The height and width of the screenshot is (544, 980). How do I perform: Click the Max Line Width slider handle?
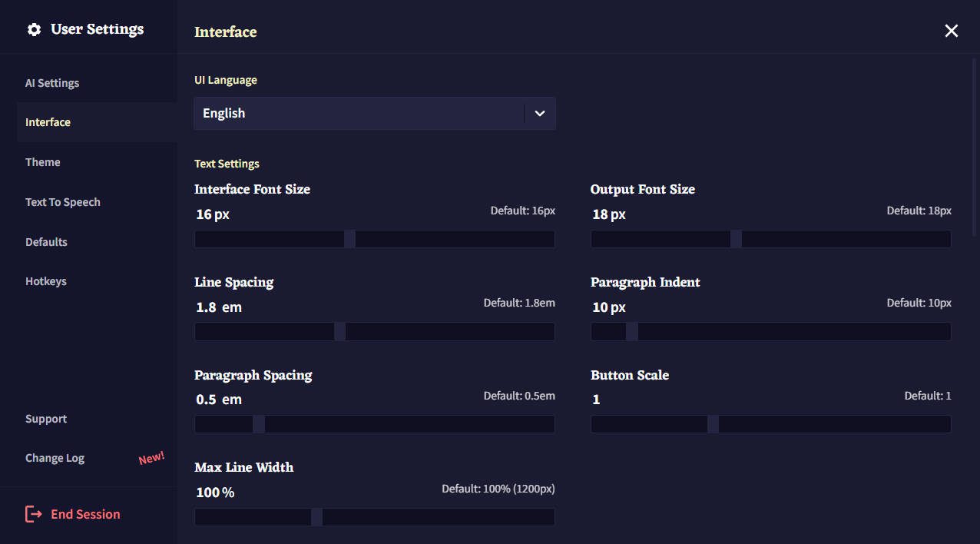click(316, 516)
